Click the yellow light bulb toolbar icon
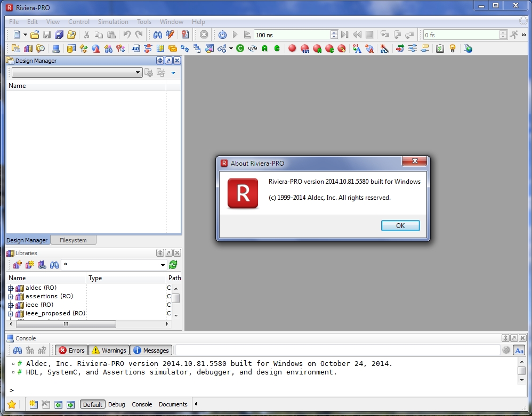The width and height of the screenshot is (532, 416). click(x=452, y=48)
